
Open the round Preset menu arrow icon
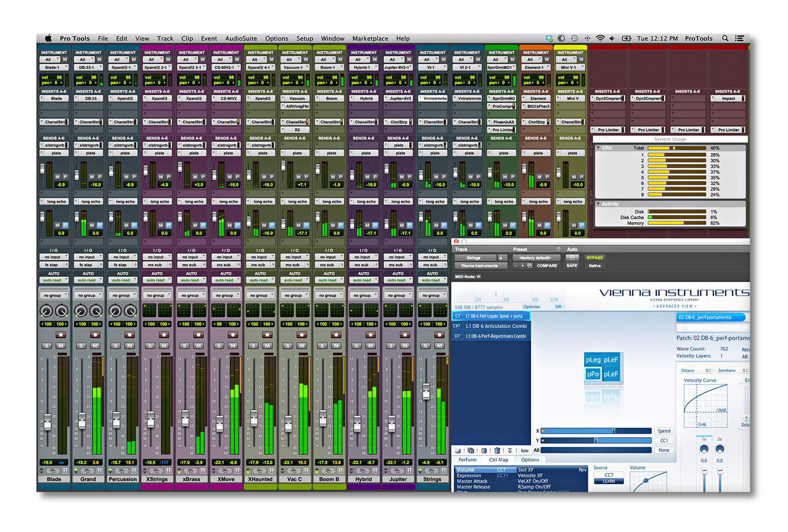[x=558, y=249]
